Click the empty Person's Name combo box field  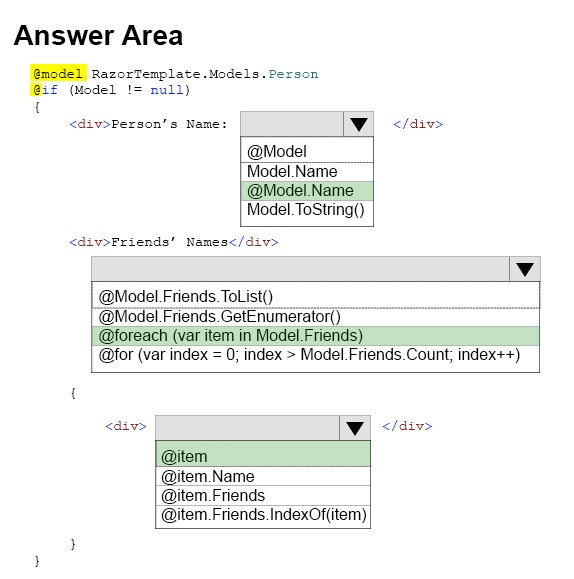(x=292, y=124)
